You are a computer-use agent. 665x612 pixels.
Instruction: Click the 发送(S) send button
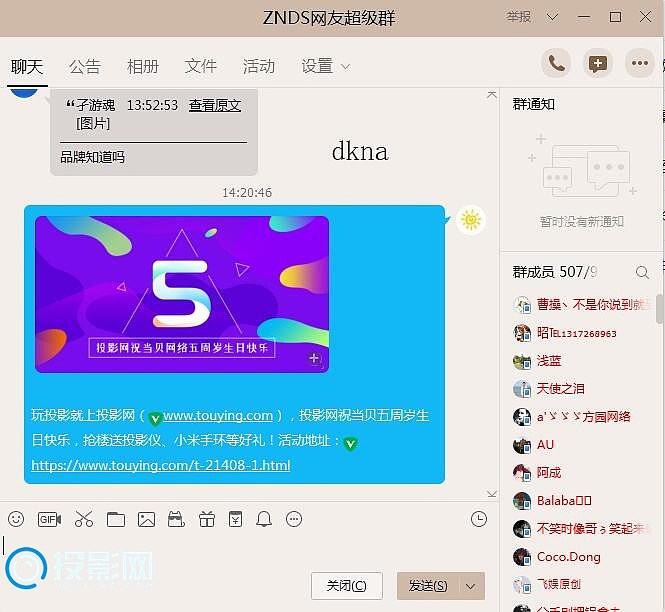coord(428,586)
